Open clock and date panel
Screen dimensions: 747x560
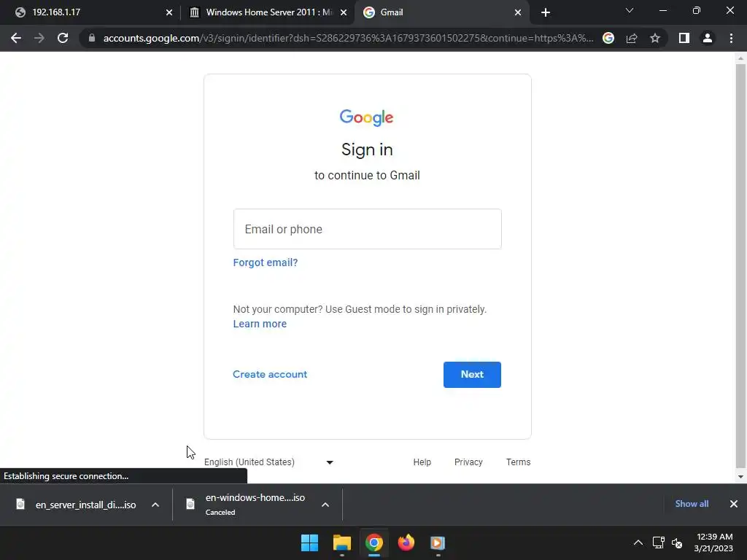(x=713, y=542)
